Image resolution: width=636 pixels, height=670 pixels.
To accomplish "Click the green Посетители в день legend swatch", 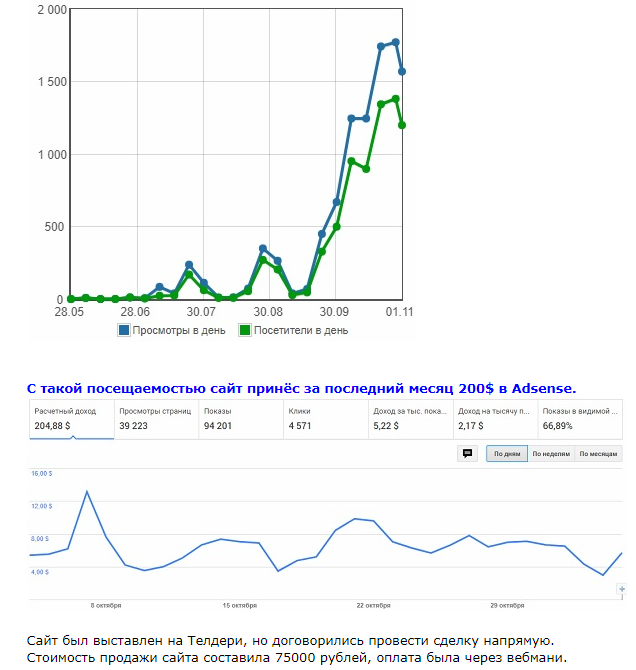I will pos(244,329).
